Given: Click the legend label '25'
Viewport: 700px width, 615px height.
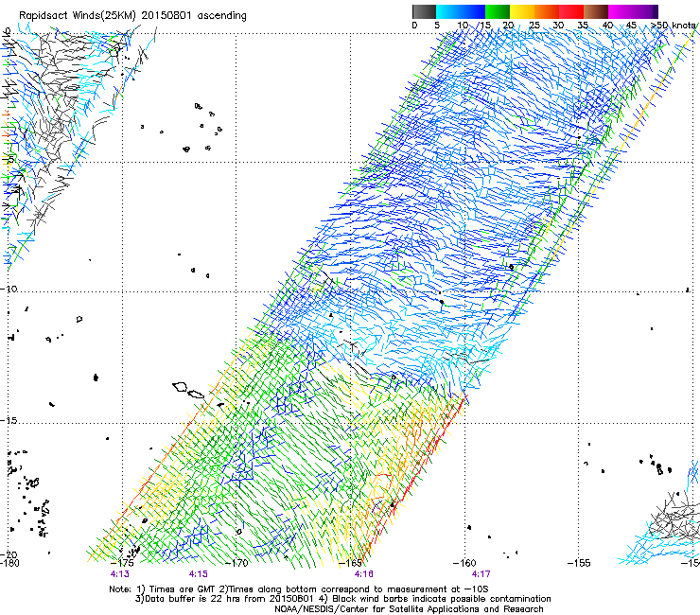Looking at the screenshot, I should 534,25.
